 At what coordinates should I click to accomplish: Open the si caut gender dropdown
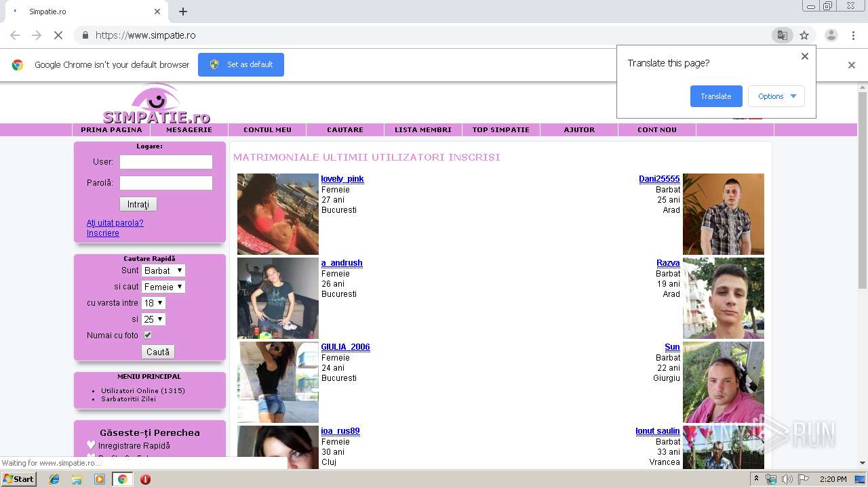pos(163,287)
